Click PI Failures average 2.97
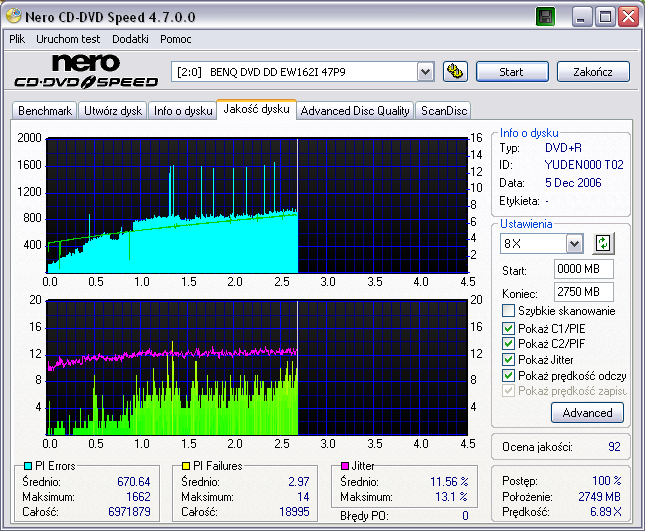The image size is (645, 531). [x=299, y=482]
